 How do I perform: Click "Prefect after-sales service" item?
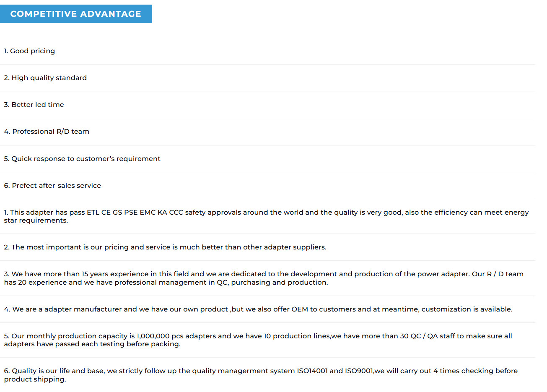click(52, 186)
